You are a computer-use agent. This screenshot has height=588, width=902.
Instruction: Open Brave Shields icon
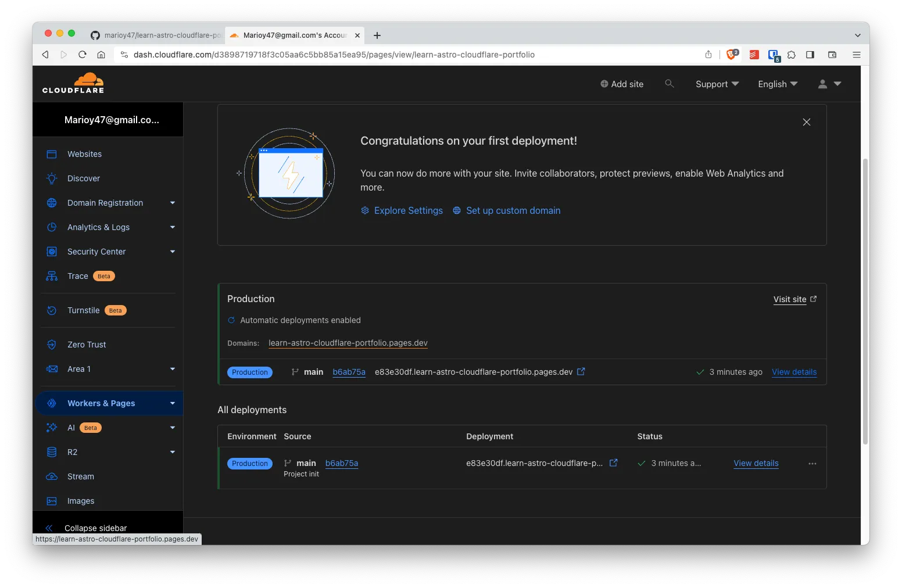pyautogui.click(x=732, y=55)
